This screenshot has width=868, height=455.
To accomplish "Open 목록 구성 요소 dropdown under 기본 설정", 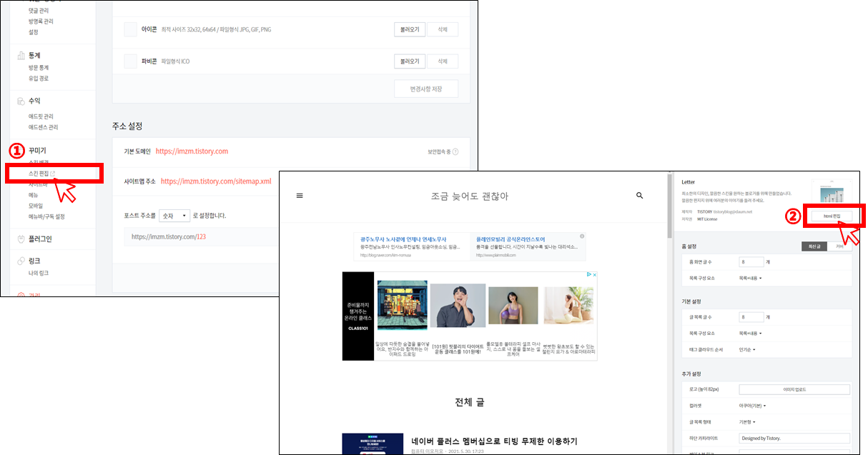I will pos(751,333).
